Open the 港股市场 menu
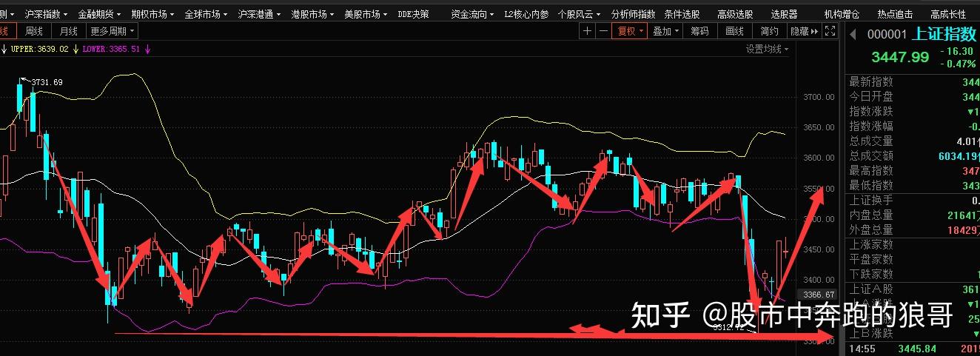This screenshot has height=356, width=980. [x=312, y=14]
